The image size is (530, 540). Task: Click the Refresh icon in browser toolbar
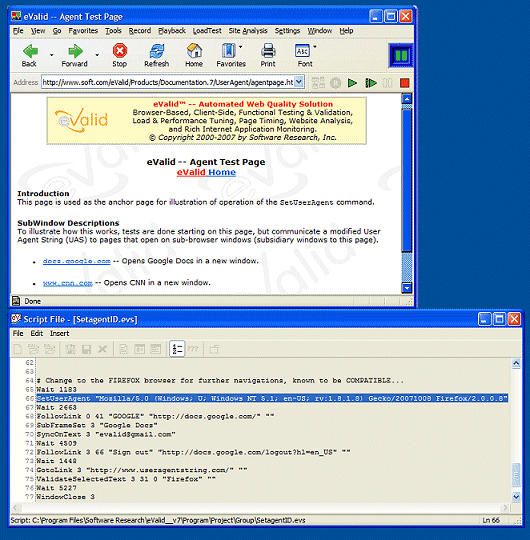(x=157, y=51)
